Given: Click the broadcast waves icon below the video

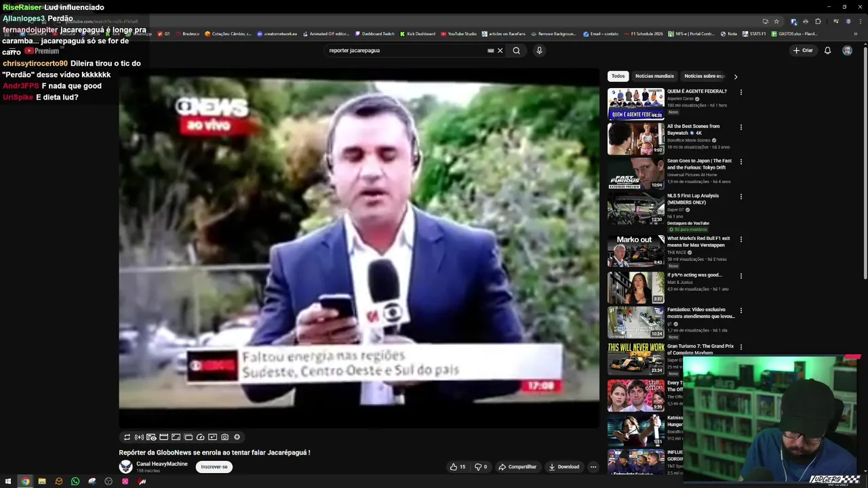Looking at the screenshot, I should 139,437.
